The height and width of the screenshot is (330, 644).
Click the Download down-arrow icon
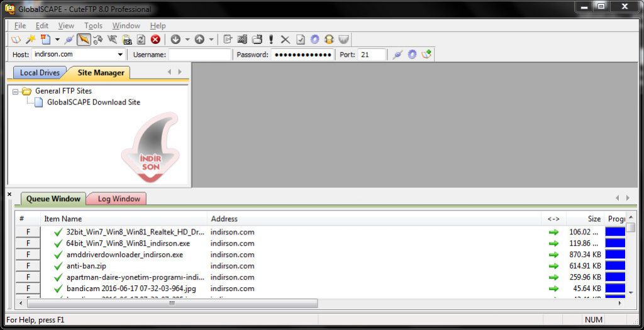point(175,40)
